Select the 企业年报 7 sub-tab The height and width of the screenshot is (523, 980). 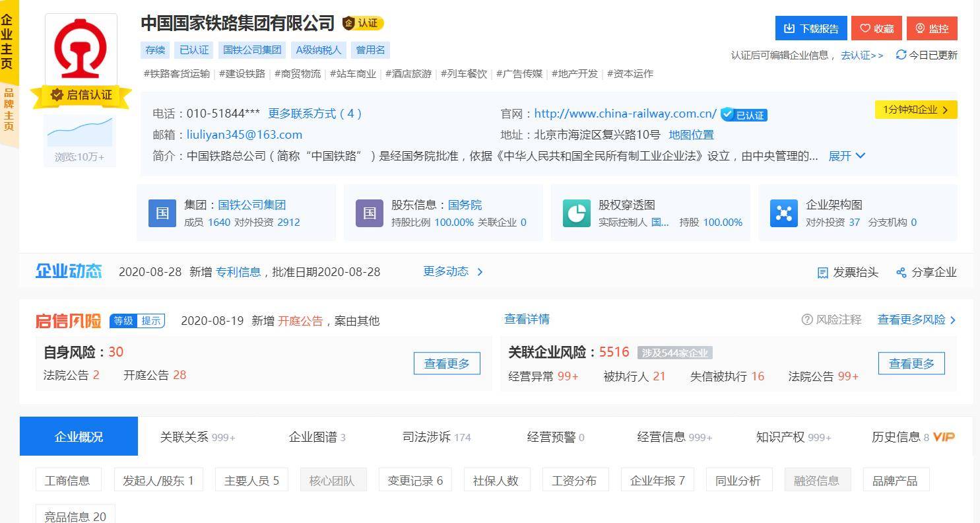[657, 481]
